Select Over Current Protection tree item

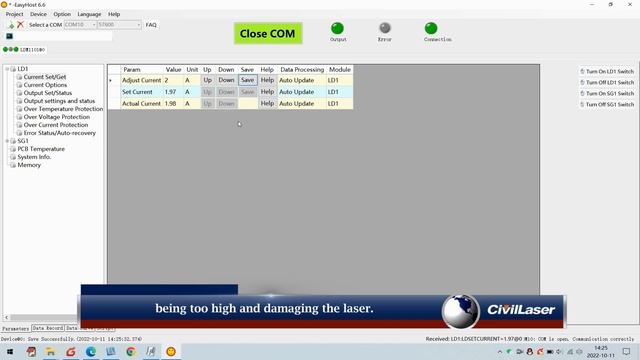[x=56, y=125]
